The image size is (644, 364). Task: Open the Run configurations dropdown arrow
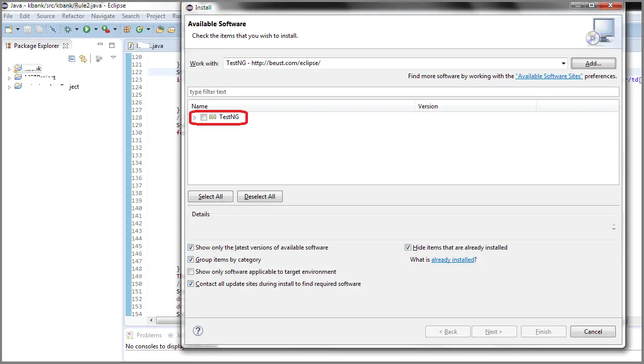click(x=95, y=30)
